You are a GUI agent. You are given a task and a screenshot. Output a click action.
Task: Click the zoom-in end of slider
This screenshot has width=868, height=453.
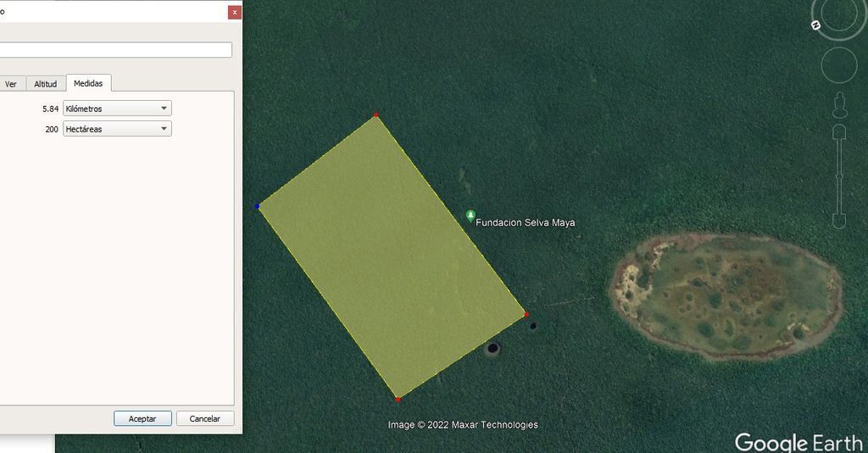(839, 132)
